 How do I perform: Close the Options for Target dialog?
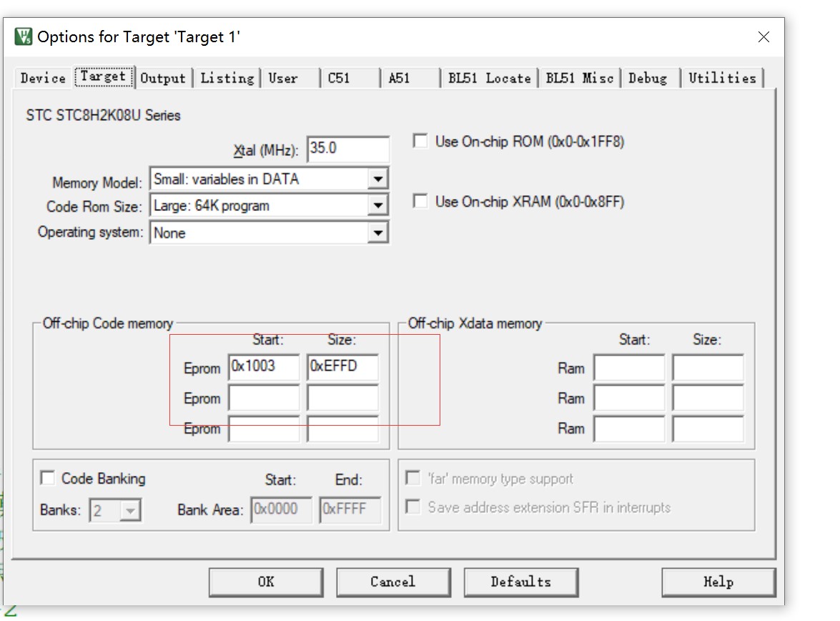pos(764,36)
